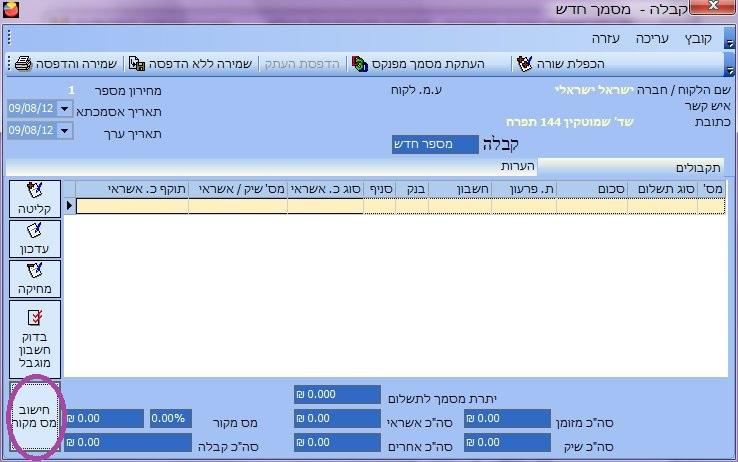This screenshot has height=462, width=738.
Task: Click the חשבון cell in first row
Action: [460, 206]
